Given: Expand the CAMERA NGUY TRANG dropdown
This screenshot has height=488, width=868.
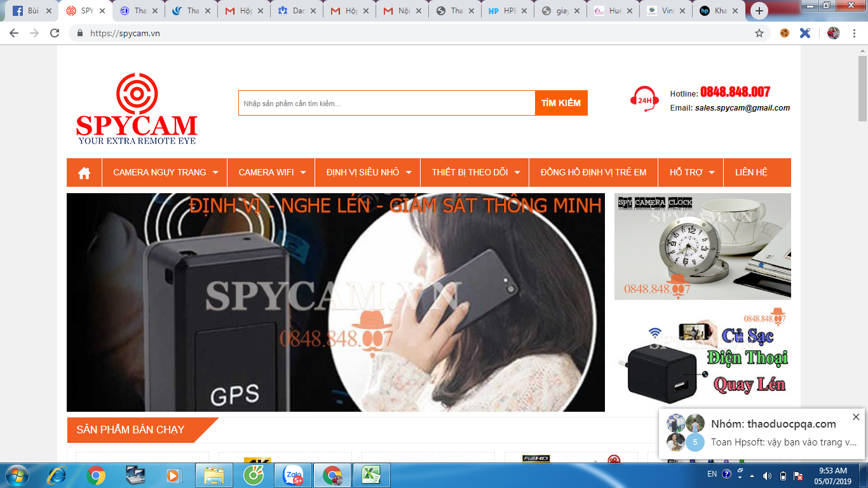Looking at the screenshot, I should [164, 172].
